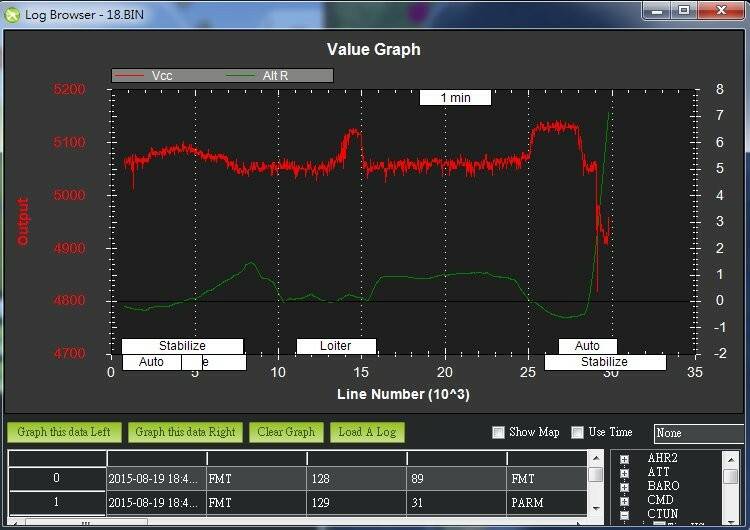
Task: Open a log with Load A Log
Action: tap(367, 432)
